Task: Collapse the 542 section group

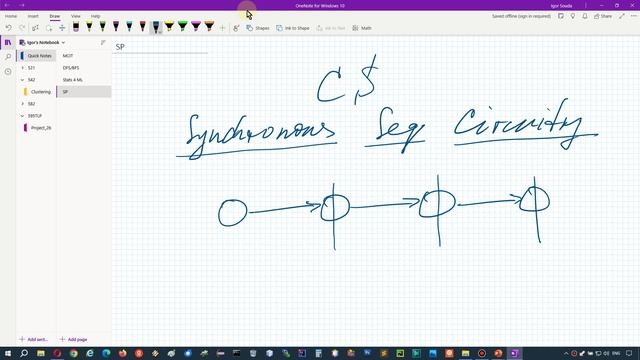Action: coord(23,80)
